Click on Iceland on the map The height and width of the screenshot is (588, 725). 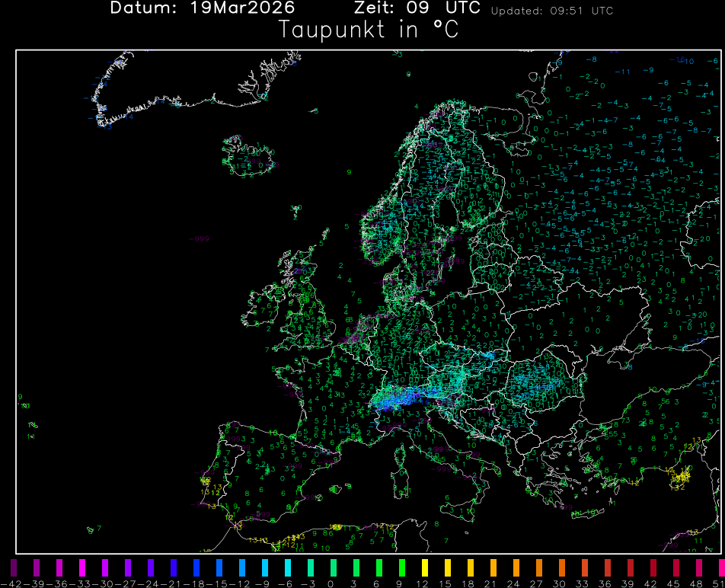coord(249,156)
